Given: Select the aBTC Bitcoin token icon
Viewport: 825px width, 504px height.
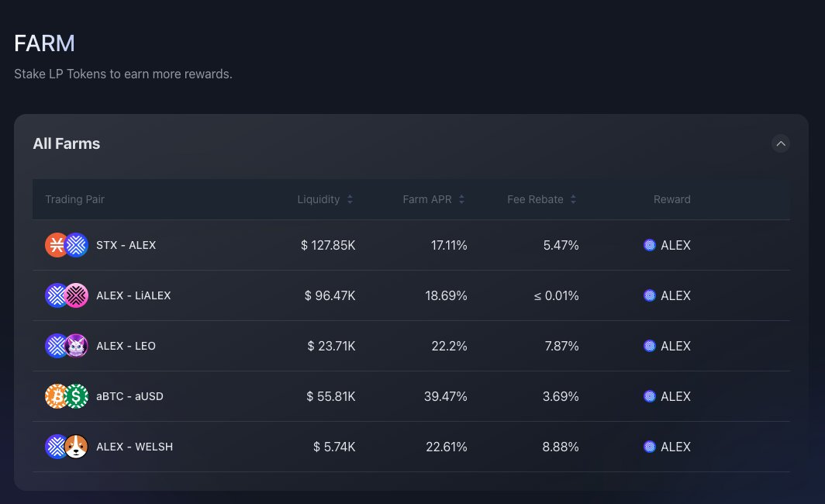Looking at the screenshot, I should coord(57,396).
